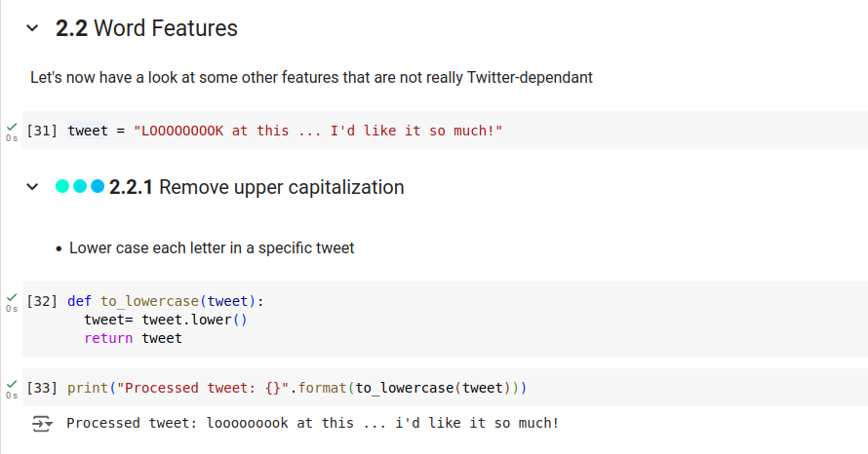Click the 'Processed tweet: looooooook' output text
This screenshot has width=868, height=454.
coord(312,424)
